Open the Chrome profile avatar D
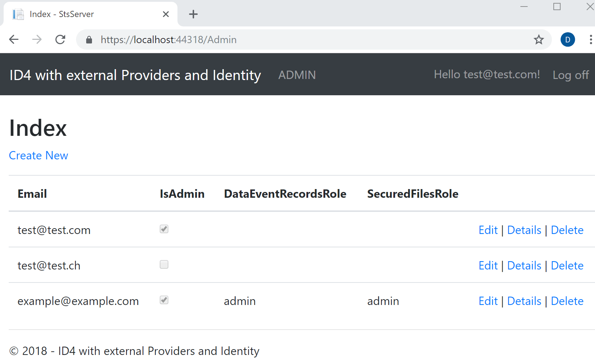 click(567, 39)
